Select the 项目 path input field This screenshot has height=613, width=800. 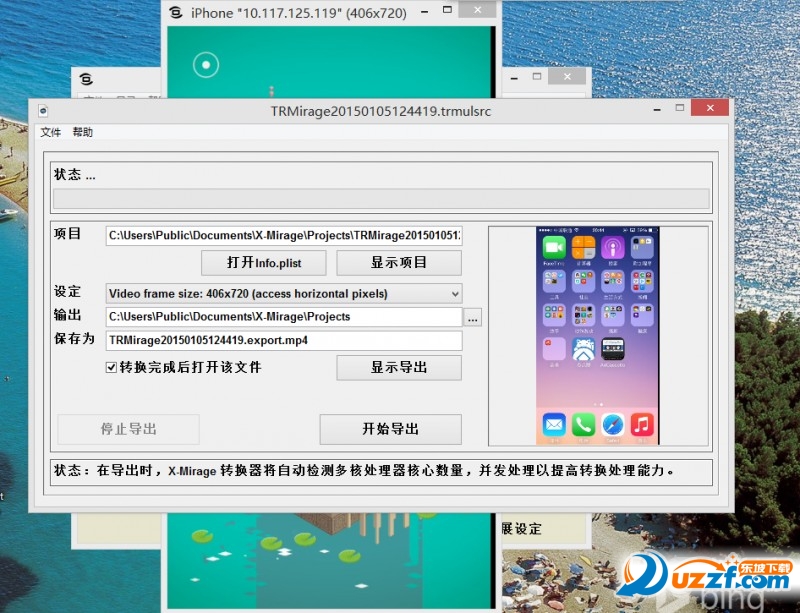tap(284, 236)
